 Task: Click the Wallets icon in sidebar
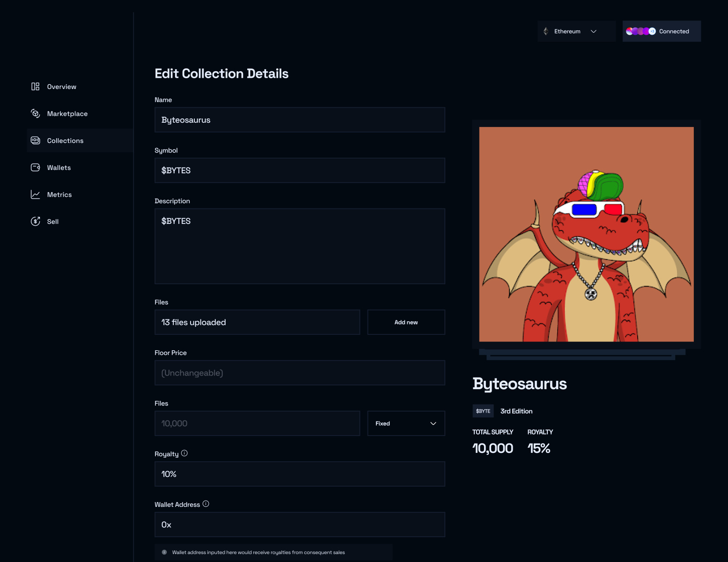point(35,168)
